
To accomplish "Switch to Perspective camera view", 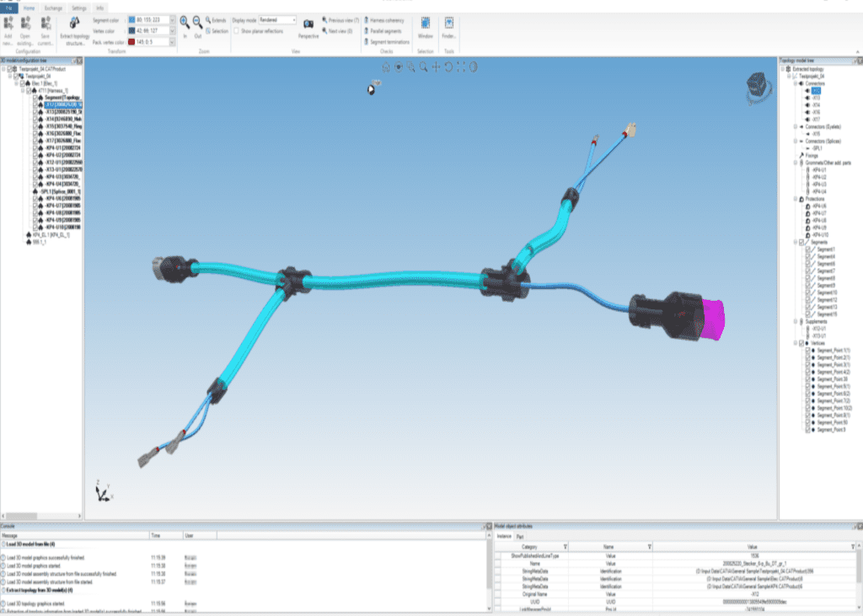I will click(308, 24).
